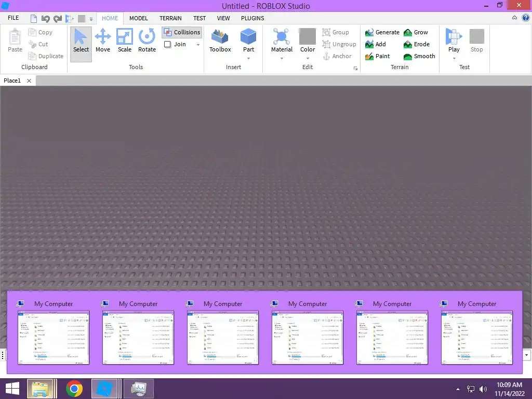This screenshot has height=399, width=532.
Task: Switch to the MODEL tab
Action: pos(138,18)
